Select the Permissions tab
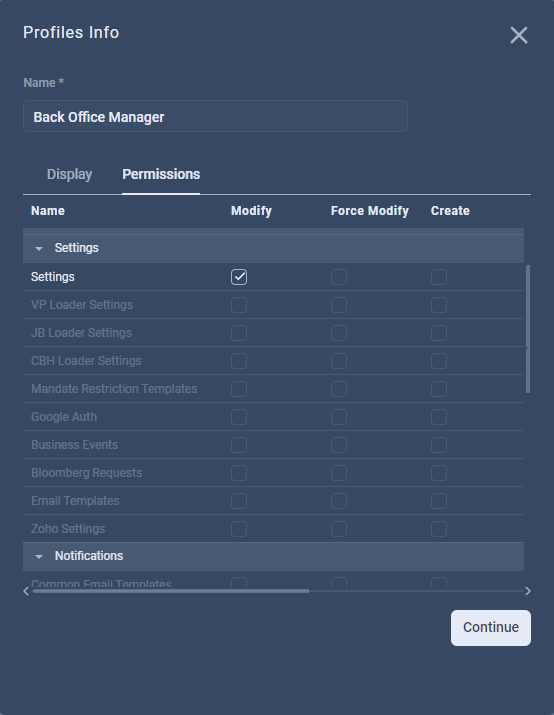The height and width of the screenshot is (715, 554). [x=161, y=174]
